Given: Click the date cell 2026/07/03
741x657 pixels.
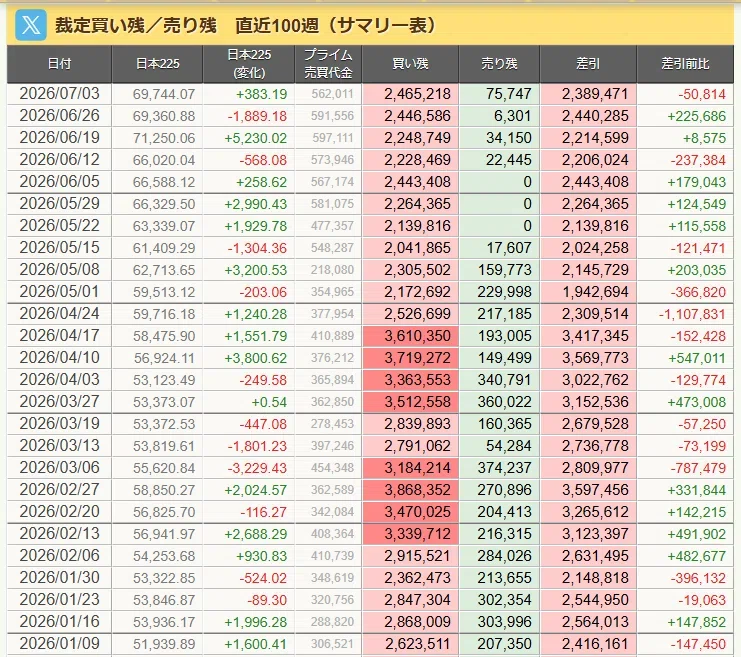Looking at the screenshot, I should tap(60, 94).
